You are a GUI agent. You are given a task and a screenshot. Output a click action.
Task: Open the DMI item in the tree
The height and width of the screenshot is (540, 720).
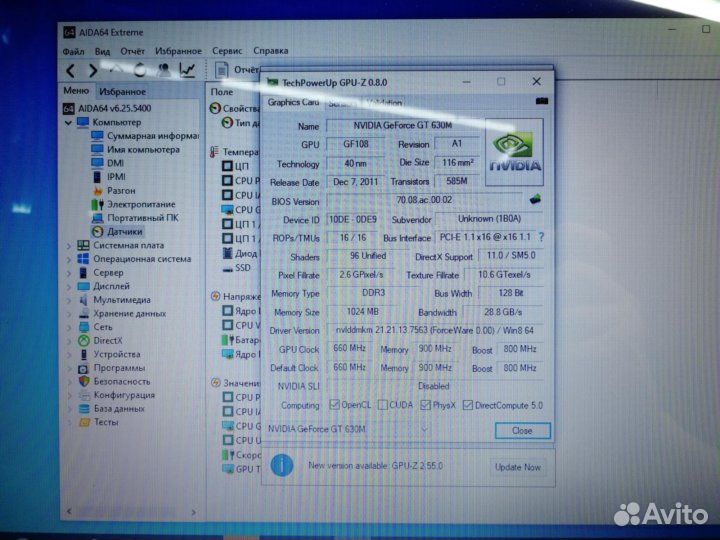pyautogui.click(x=107, y=163)
